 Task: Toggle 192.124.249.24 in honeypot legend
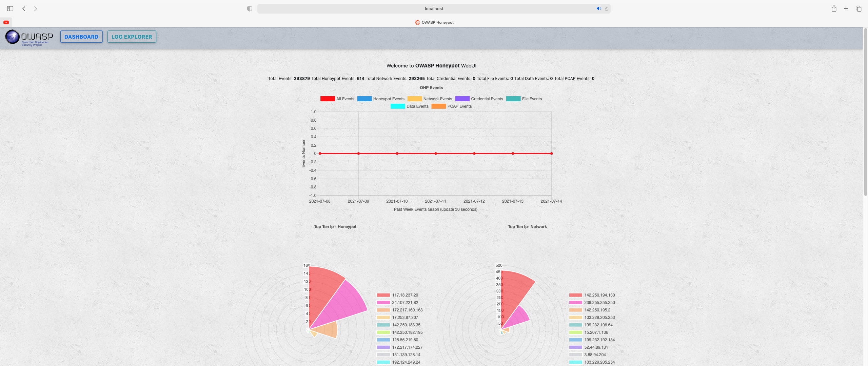click(x=383, y=362)
